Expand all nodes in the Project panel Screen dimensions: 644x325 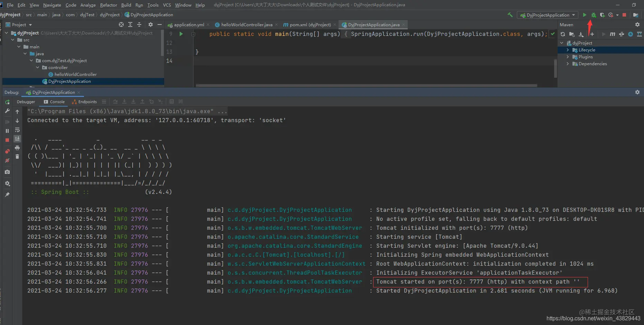click(130, 24)
